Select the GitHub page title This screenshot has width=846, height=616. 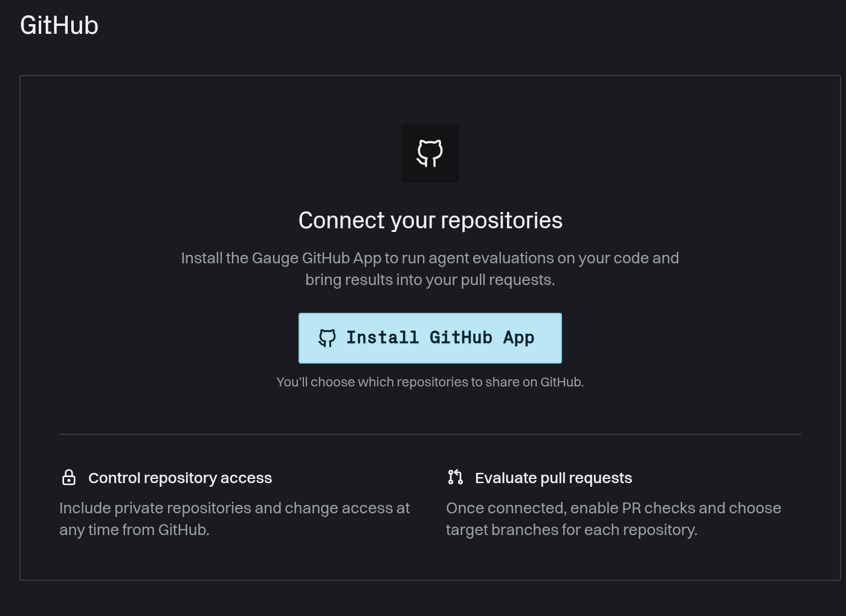[x=59, y=25]
